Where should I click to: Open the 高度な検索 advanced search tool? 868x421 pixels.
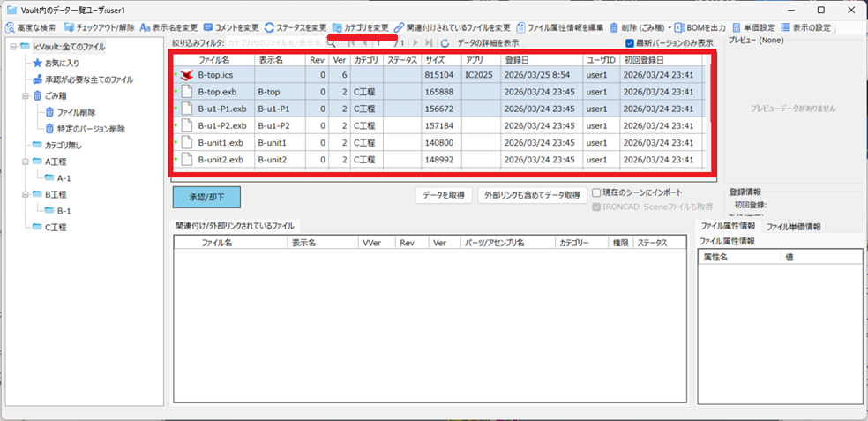[31, 27]
